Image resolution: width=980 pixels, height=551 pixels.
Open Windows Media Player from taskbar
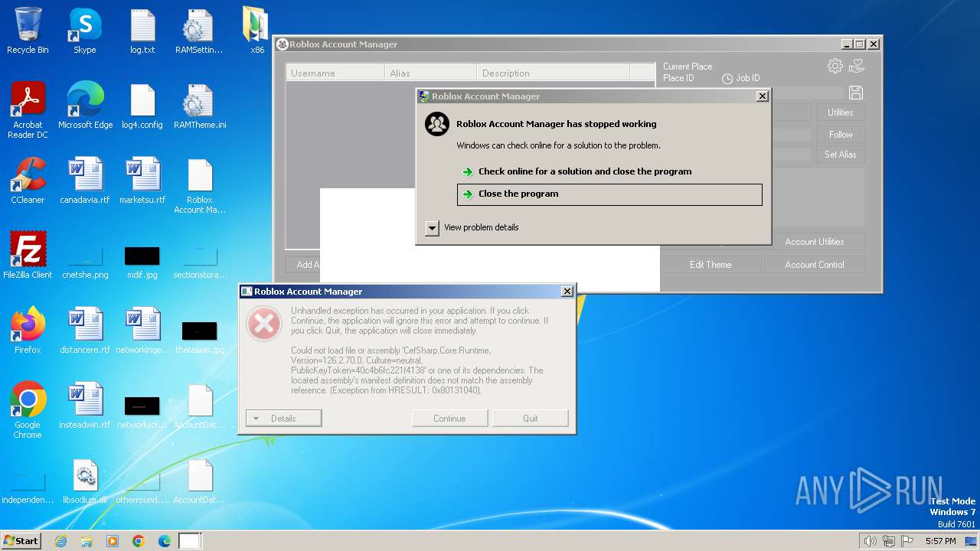tap(113, 541)
